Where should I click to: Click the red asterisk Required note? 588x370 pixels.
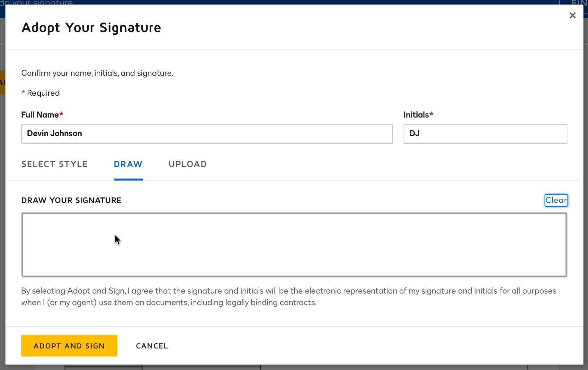(40, 93)
